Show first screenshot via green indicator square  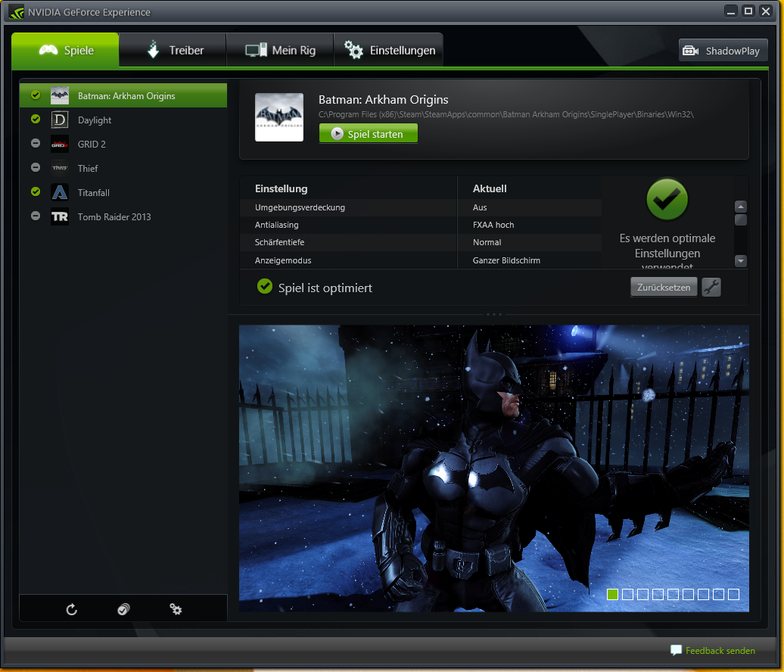tap(612, 594)
